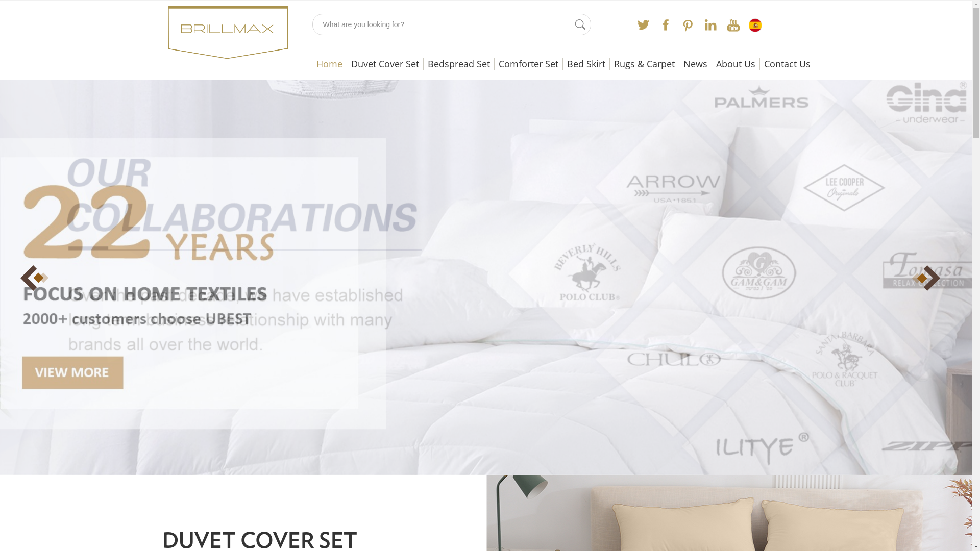
Task: Click the VIEW MORE banner button
Action: pos(72,372)
